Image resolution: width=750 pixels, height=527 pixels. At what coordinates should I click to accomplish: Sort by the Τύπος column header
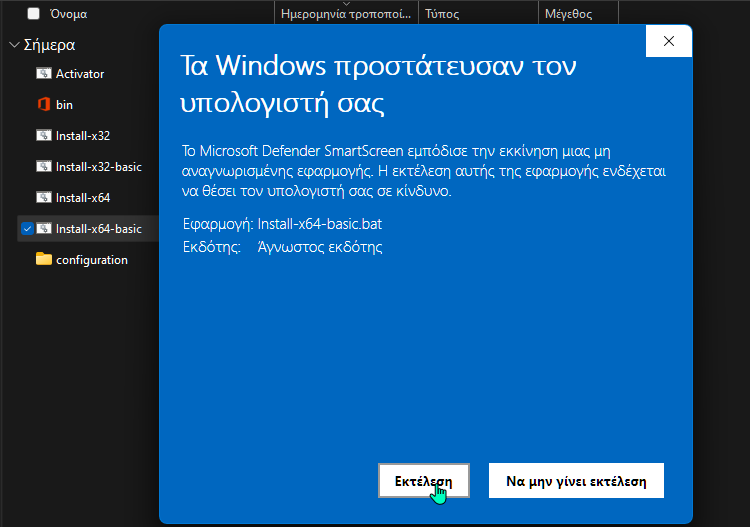442,14
